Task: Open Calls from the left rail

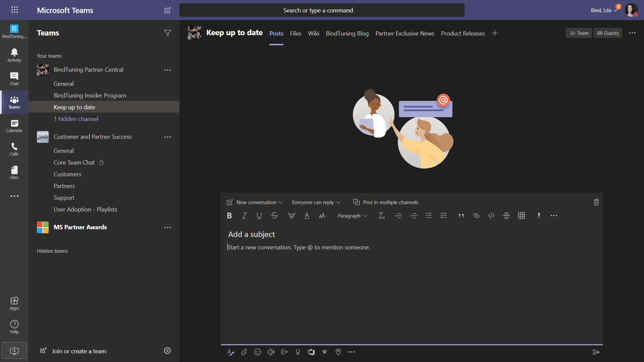Action: click(14, 149)
